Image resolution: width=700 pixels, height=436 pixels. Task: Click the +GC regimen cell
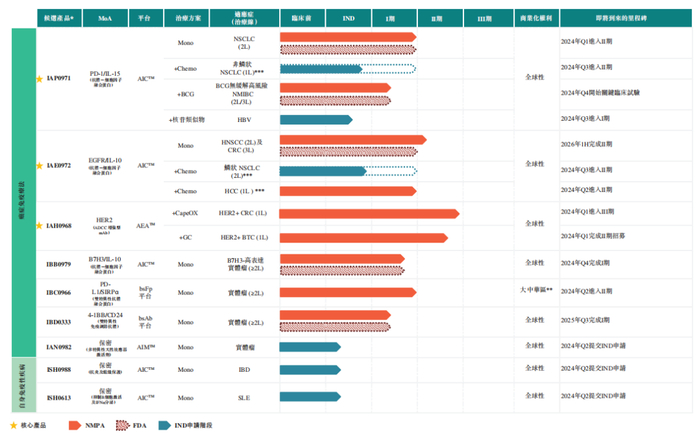point(186,237)
